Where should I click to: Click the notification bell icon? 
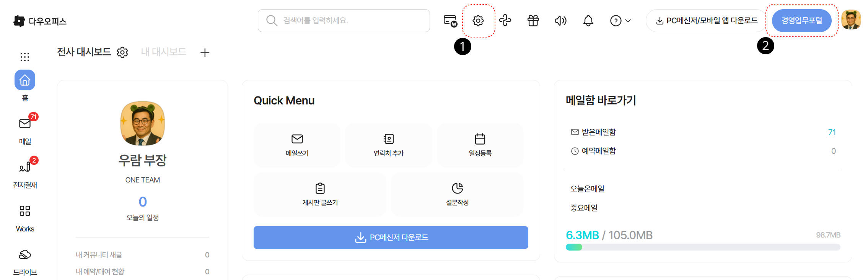[588, 21]
